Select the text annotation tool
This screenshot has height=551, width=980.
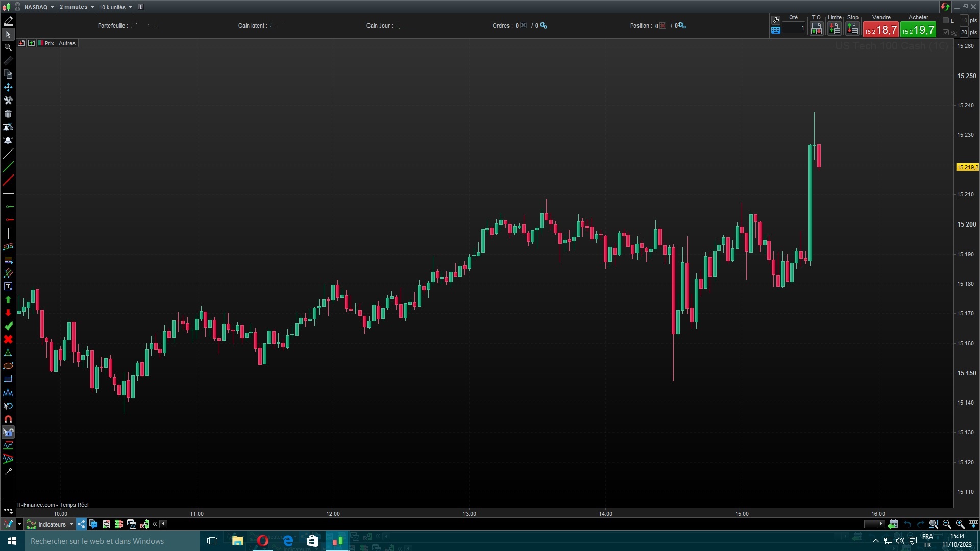8,286
